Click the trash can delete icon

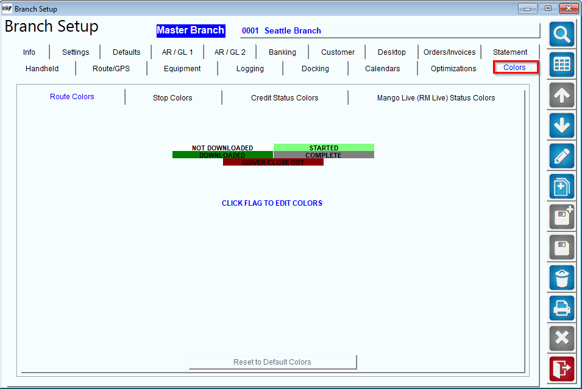(x=562, y=278)
